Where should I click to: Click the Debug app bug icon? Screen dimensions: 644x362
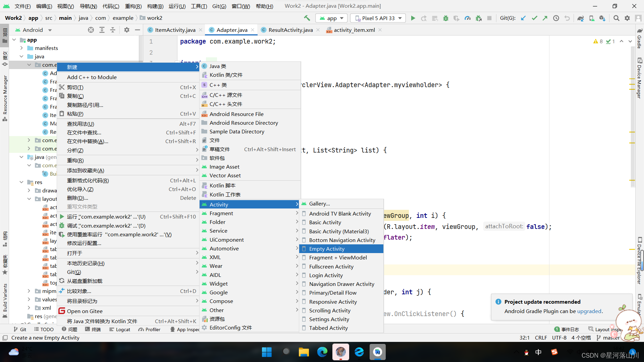coord(446,18)
